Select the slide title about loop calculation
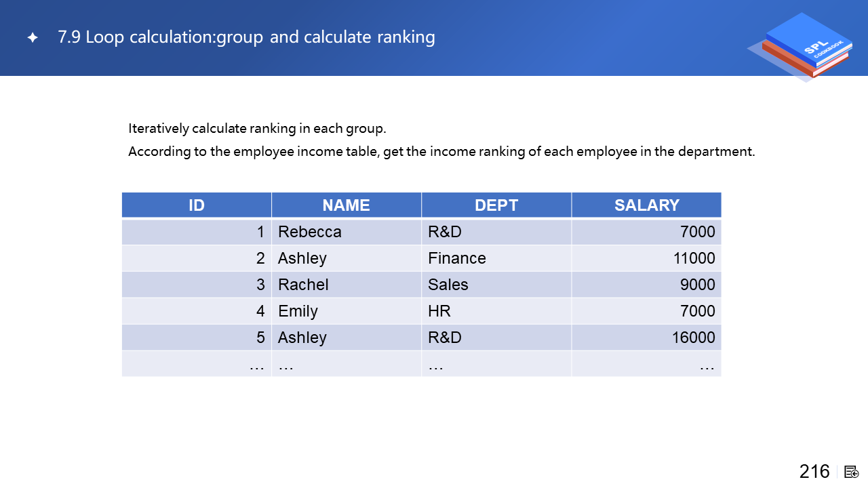868x488 pixels. point(246,37)
